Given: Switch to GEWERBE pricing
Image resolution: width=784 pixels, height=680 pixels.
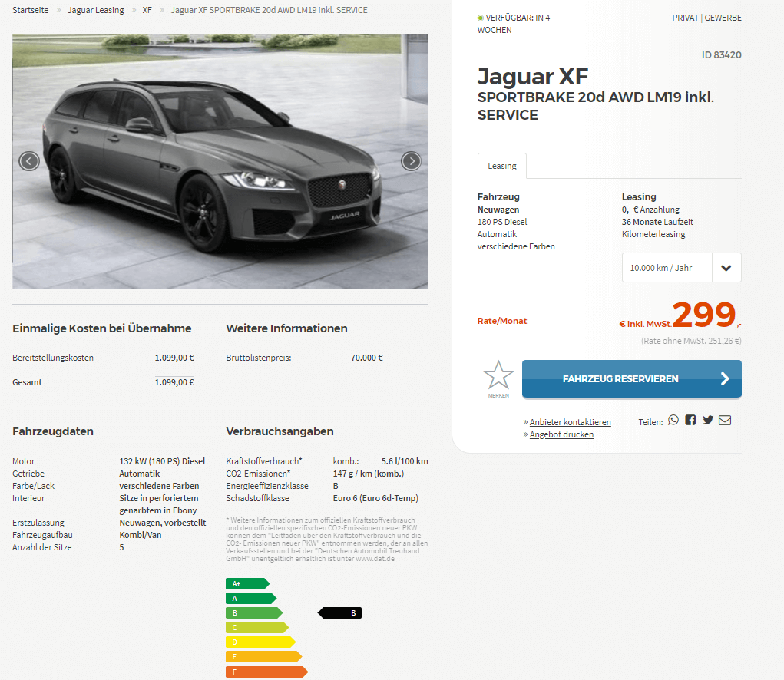Looking at the screenshot, I should (x=723, y=18).
